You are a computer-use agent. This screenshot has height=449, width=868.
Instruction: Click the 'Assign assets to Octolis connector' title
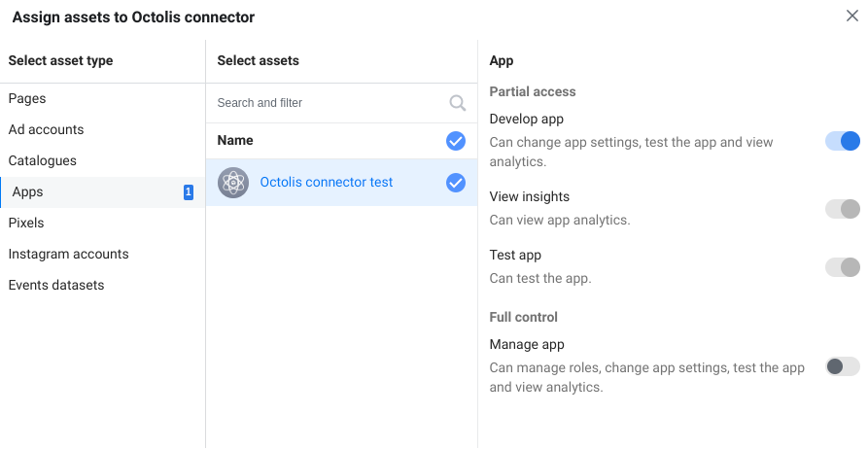coord(133,17)
